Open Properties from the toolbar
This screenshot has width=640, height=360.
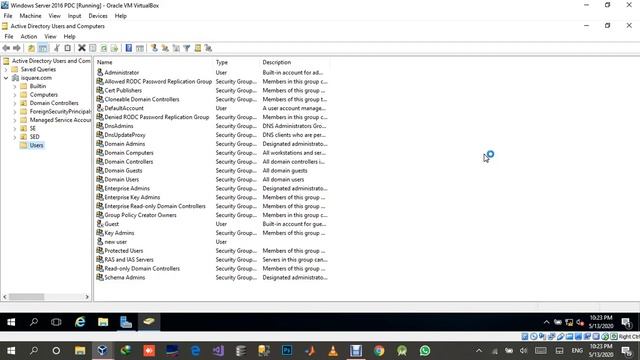pyautogui.click(x=93, y=48)
